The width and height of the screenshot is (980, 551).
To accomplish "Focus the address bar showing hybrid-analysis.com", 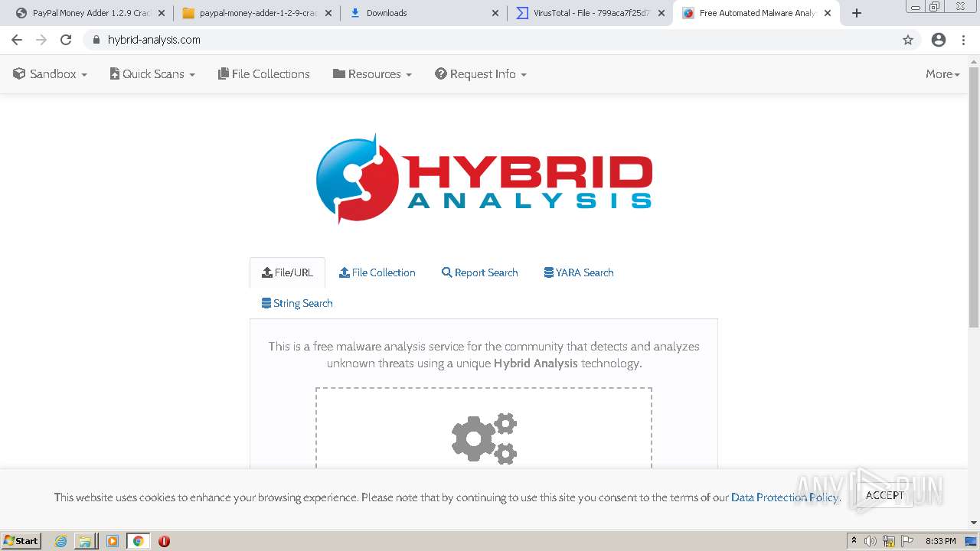I will 490,40.
